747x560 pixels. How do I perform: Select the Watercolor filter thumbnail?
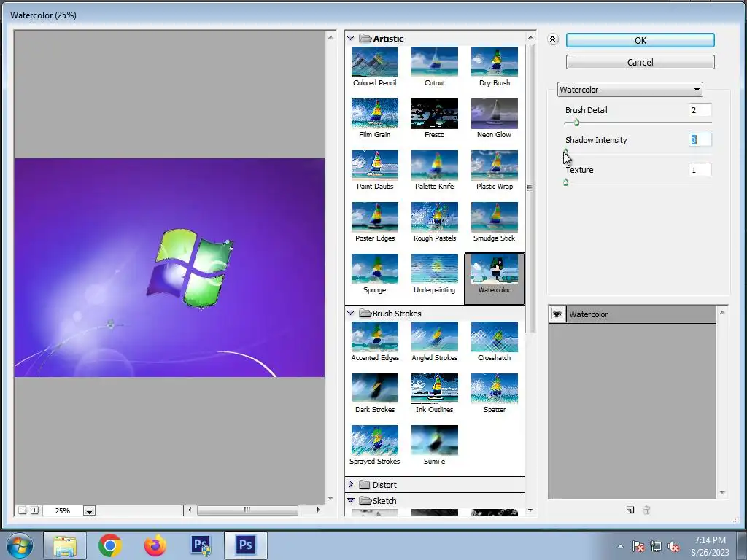495,270
